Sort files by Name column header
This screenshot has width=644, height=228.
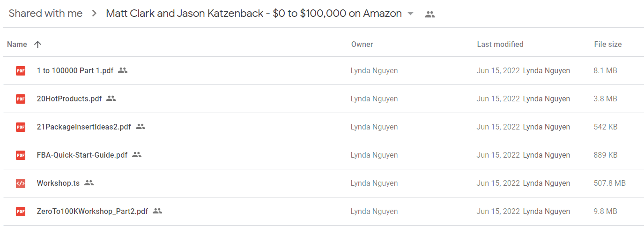[x=17, y=45]
